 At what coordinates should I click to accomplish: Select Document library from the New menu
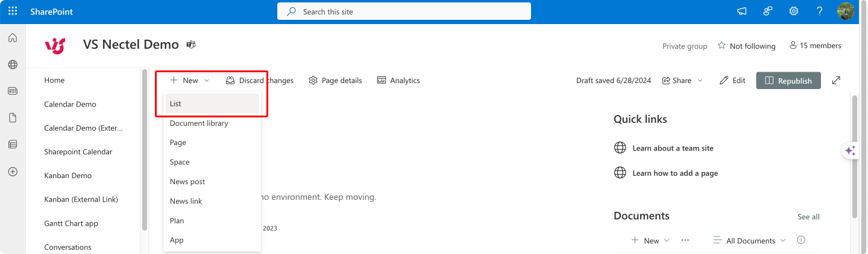(x=212, y=123)
